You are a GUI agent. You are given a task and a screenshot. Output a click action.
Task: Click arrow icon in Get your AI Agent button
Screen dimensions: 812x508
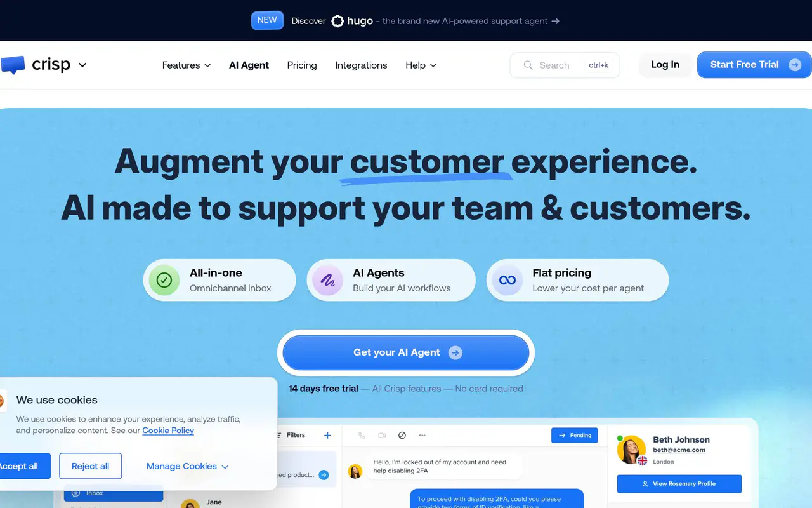click(x=455, y=352)
